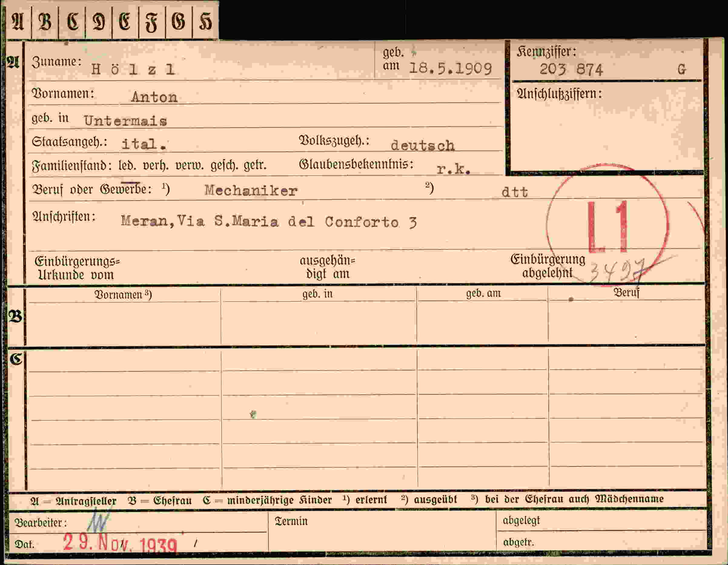The width and height of the screenshot is (728, 565).
Task: Click ethnicity value "deutsch"
Action: tap(422, 145)
